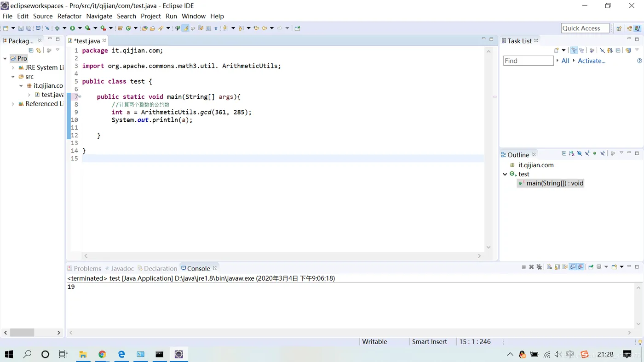
Task: Toggle Hide Fields in Outline view
Action: 579,153
